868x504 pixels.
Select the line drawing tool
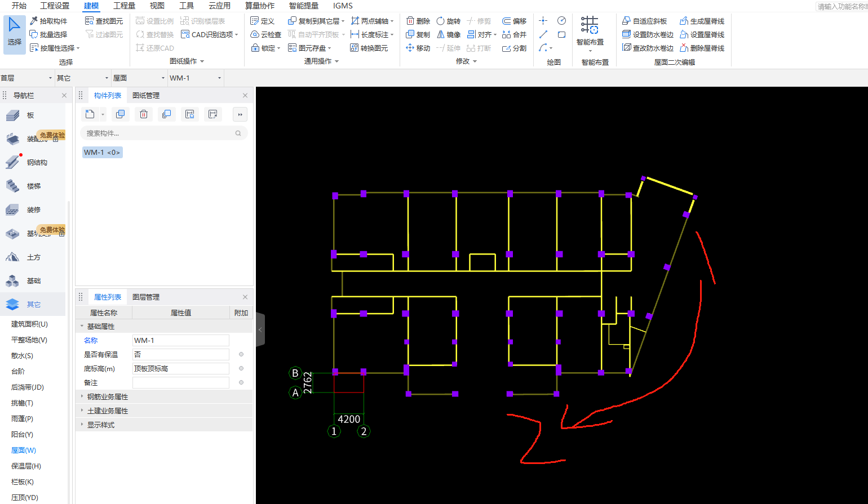[x=543, y=34]
